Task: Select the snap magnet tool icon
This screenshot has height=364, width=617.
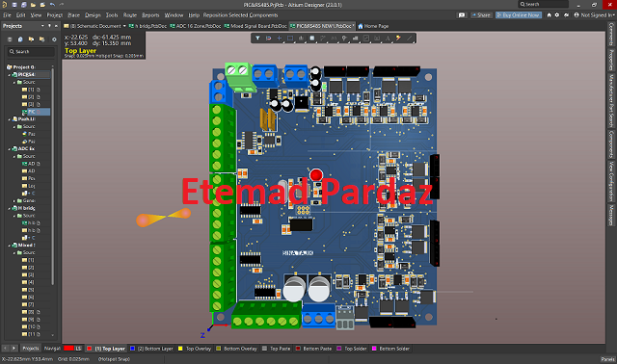Action: 268,39
